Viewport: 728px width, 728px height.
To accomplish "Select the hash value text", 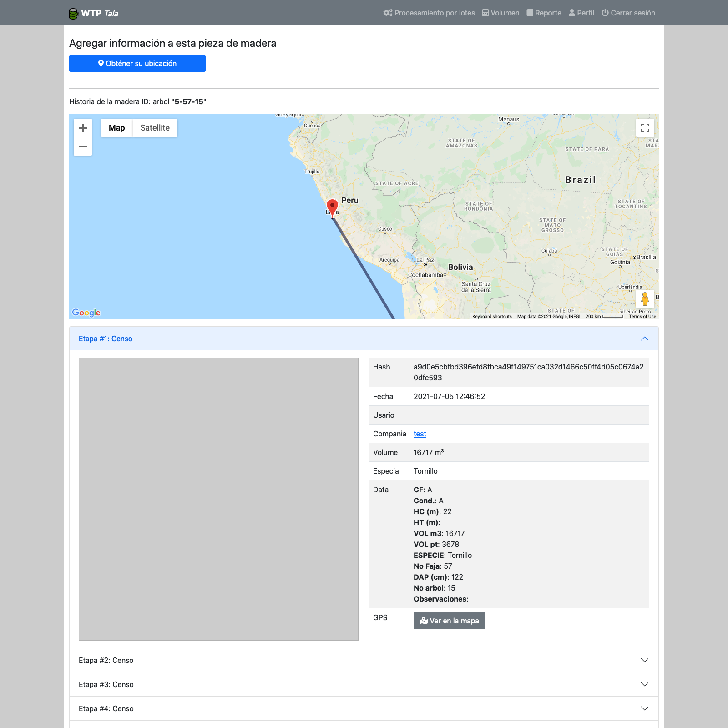I will [528, 372].
